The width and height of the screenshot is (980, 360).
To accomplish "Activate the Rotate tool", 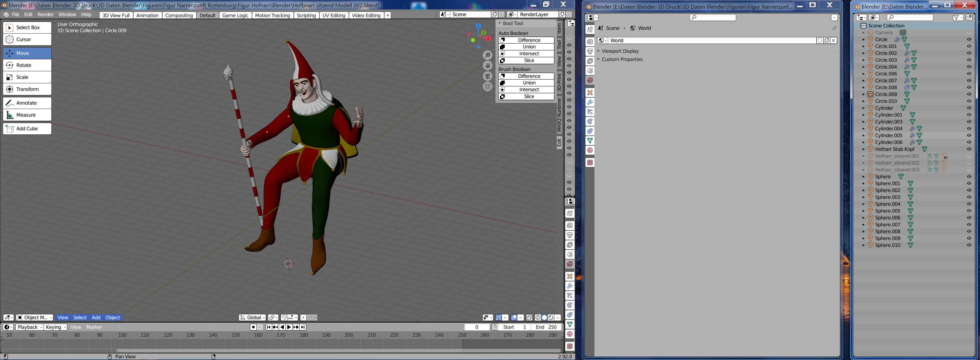I will (x=27, y=65).
